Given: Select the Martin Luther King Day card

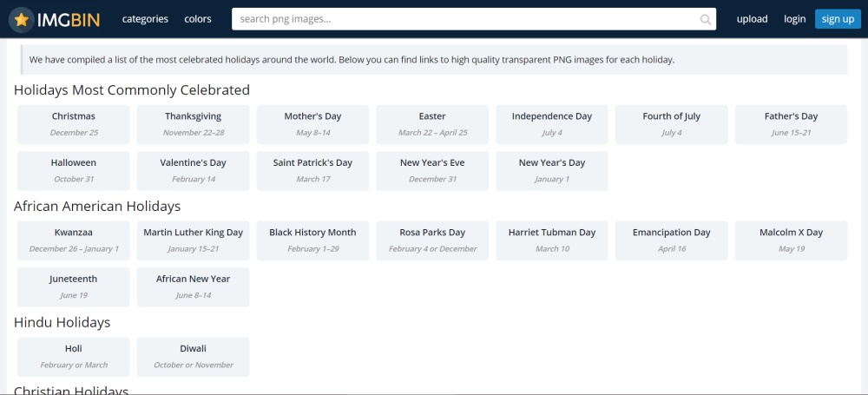Looking at the screenshot, I should pos(194,241).
